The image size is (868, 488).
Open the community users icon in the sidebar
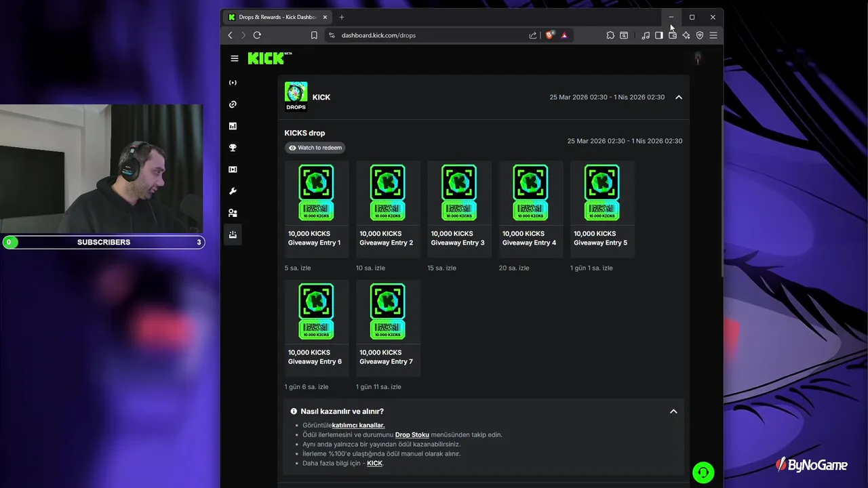233,213
